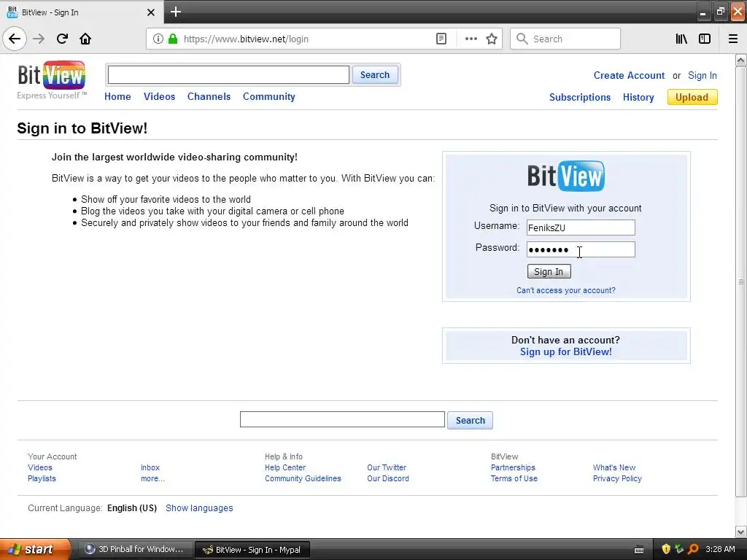Submit the form with Sign In button
Viewport: 747px width, 560px height.
(549, 271)
